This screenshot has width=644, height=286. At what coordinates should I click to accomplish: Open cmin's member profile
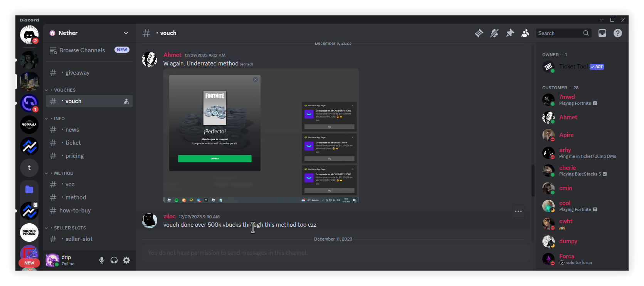pos(582,188)
